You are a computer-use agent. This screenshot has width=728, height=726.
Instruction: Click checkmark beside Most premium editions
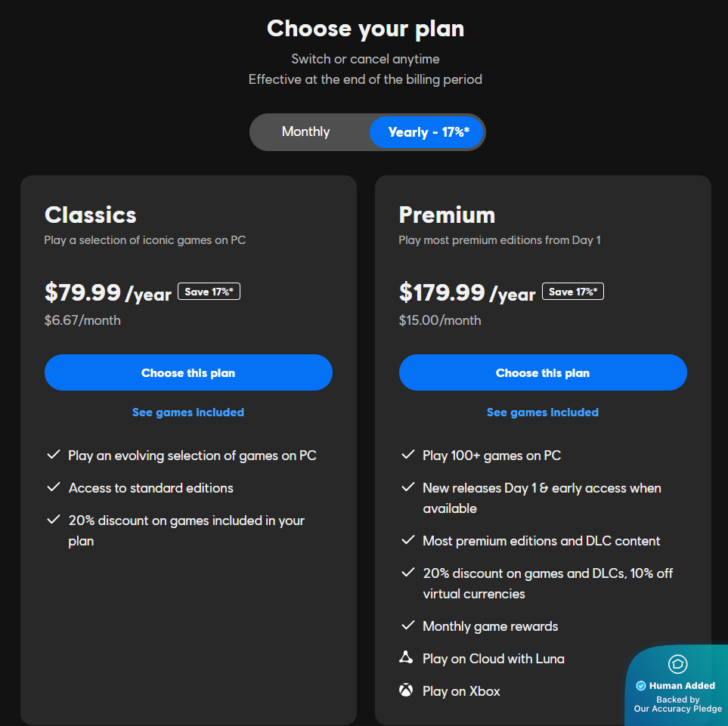coord(408,540)
